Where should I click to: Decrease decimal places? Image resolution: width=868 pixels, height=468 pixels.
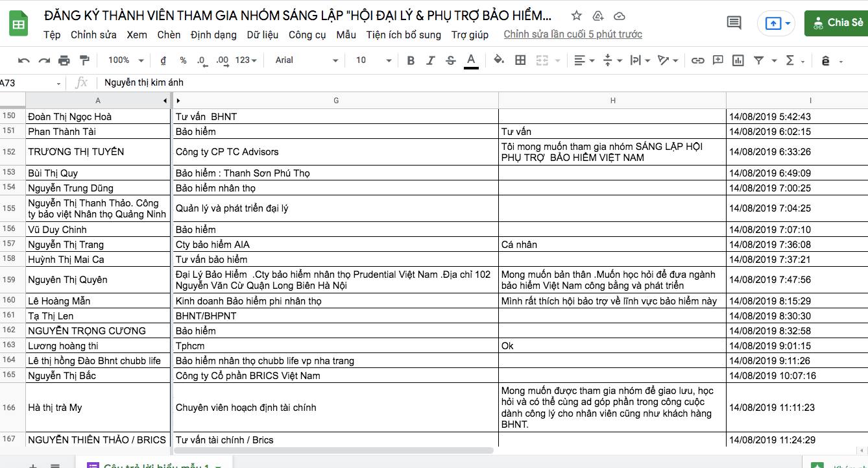coord(202,60)
